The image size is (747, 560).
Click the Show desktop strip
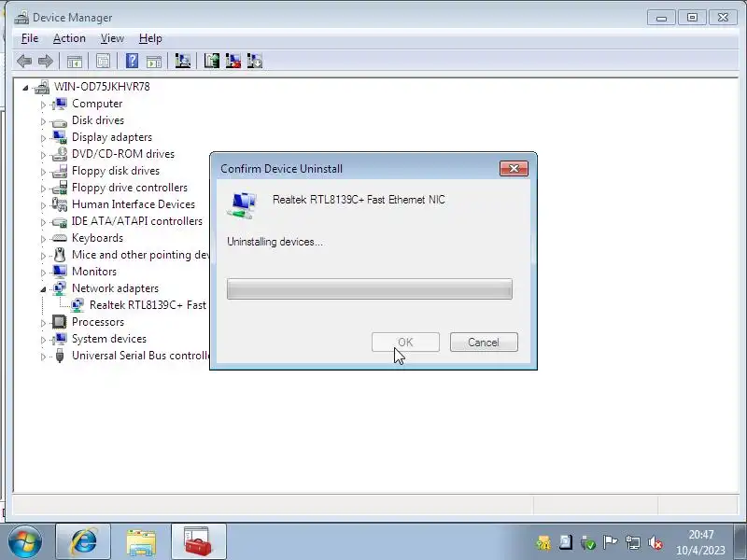click(741, 541)
